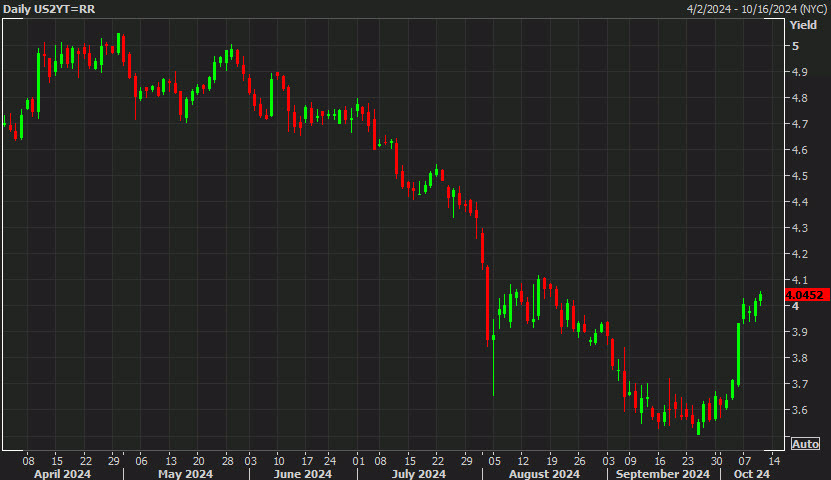Click the 09 date tick in September

(x=630, y=460)
